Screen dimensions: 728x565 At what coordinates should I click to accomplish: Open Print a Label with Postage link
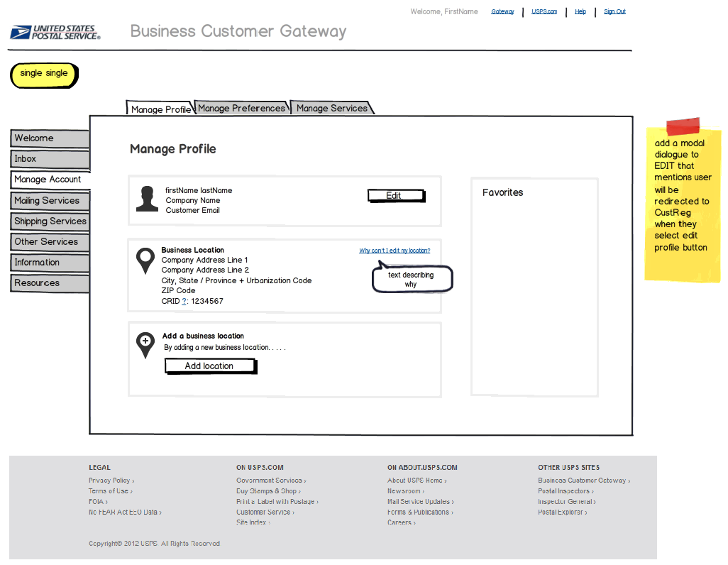coord(277,502)
